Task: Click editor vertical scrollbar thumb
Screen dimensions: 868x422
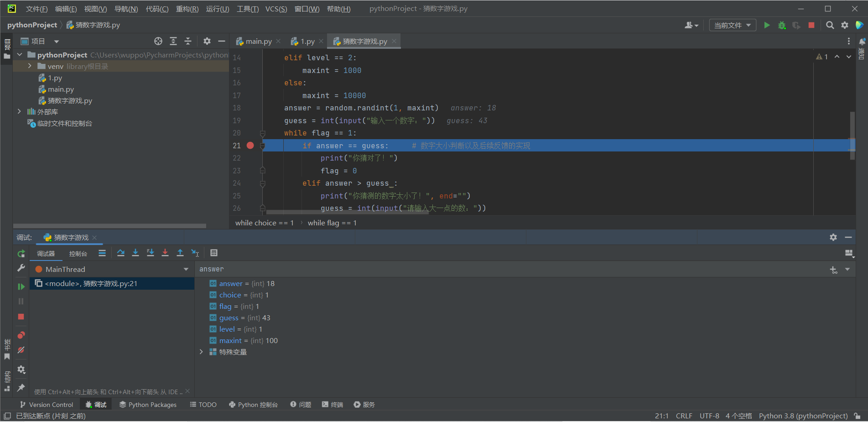Action: [852, 135]
